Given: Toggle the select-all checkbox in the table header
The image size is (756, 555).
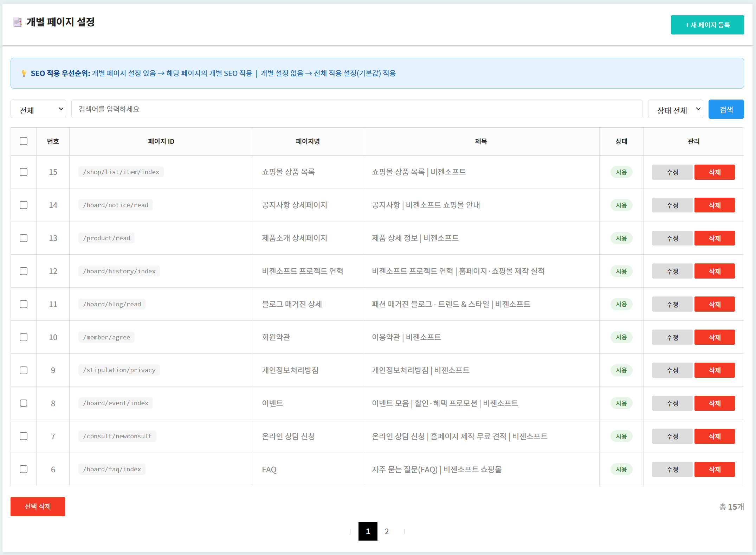Looking at the screenshot, I should tap(24, 141).
